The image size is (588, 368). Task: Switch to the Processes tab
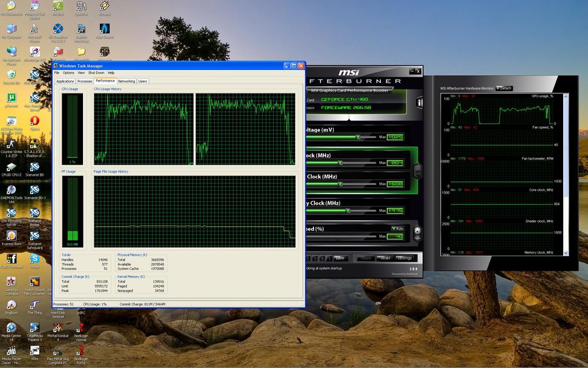tap(85, 81)
